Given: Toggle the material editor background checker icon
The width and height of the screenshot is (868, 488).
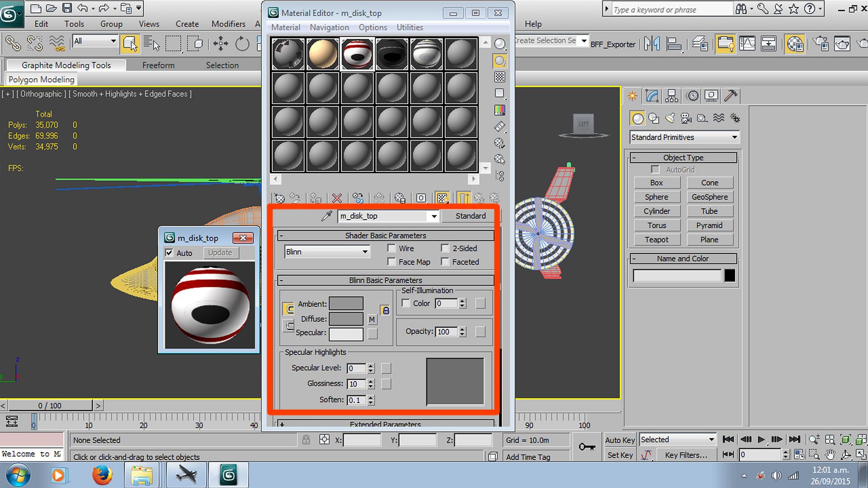Looking at the screenshot, I should tap(500, 77).
